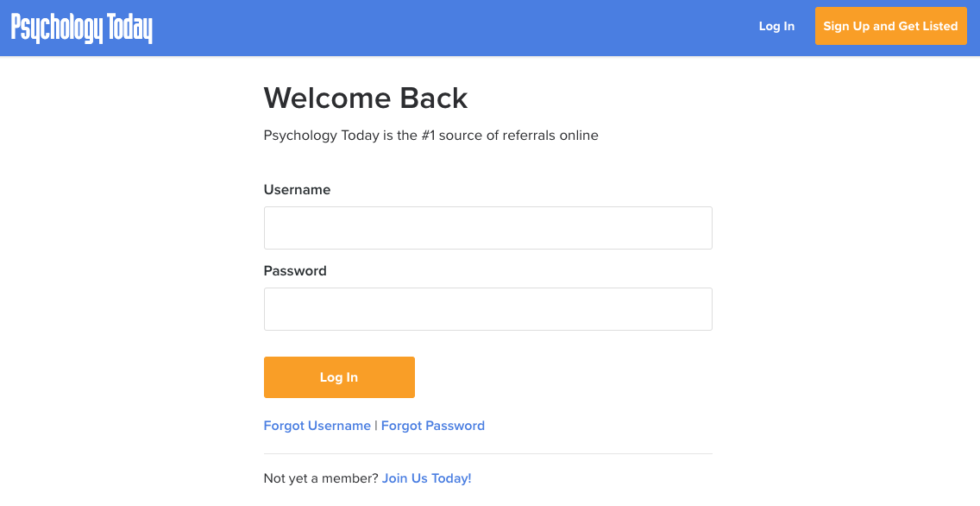980x506 pixels.
Task: Click the 'Not yet a member?' text
Action: click(x=321, y=478)
